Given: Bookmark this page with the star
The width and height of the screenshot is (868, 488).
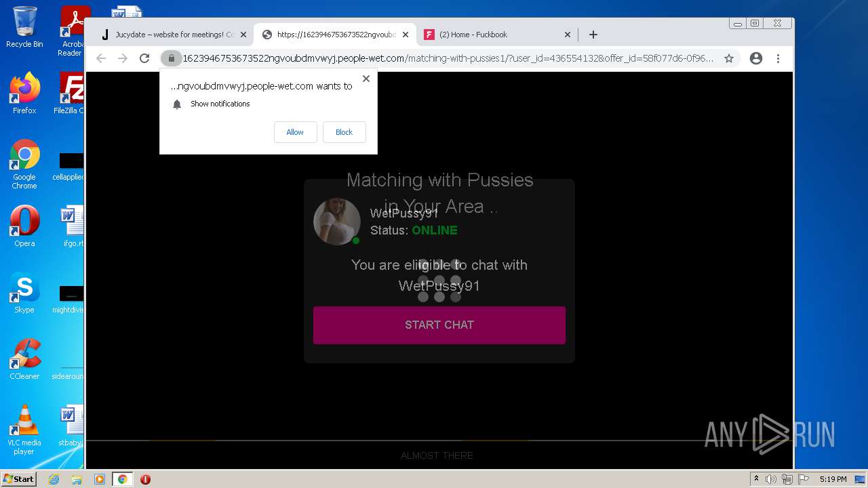Looking at the screenshot, I should [729, 58].
